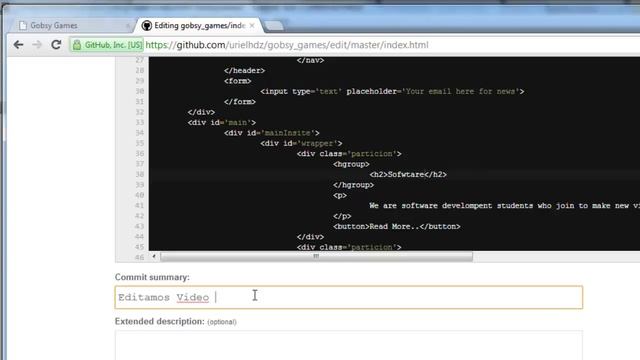Click the GitHub favicon on the editing tab

click(x=147, y=26)
